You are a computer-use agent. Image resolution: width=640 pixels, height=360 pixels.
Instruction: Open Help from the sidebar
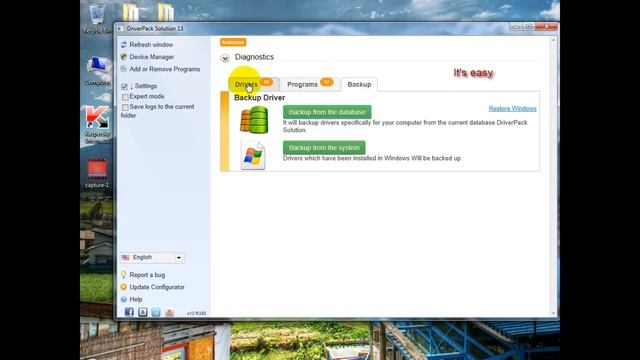point(136,299)
